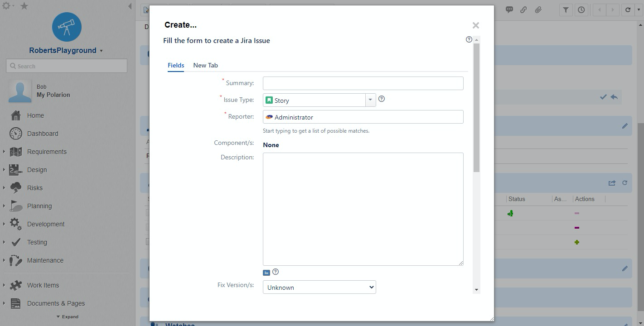The height and width of the screenshot is (326, 644).
Task: Open history with the clock icon
Action: (x=581, y=10)
